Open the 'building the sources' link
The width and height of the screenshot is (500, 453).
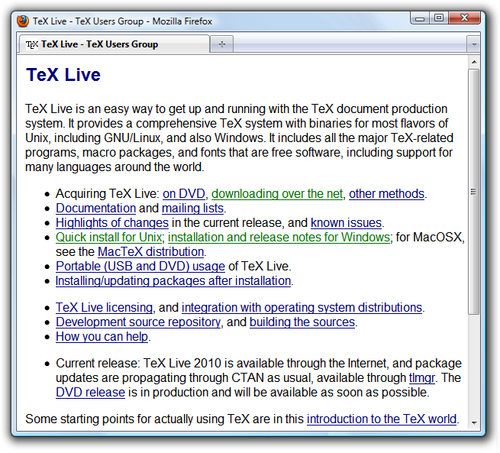302,322
